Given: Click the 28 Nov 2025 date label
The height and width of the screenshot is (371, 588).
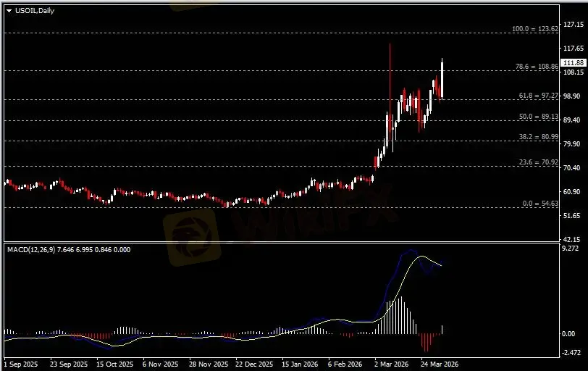Looking at the screenshot, I should [x=209, y=364].
